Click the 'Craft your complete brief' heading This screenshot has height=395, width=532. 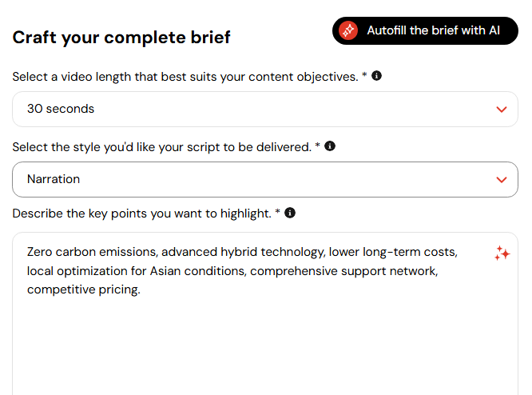[121, 38]
